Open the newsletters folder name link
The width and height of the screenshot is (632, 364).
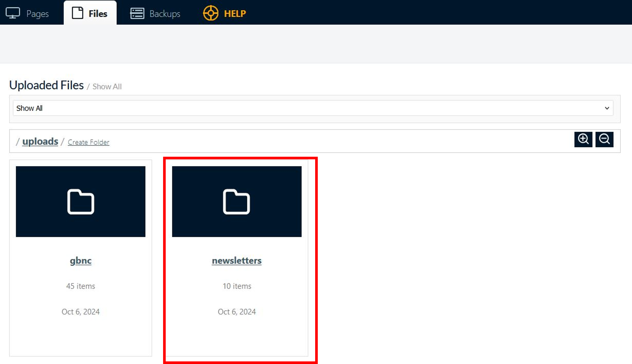[237, 260]
